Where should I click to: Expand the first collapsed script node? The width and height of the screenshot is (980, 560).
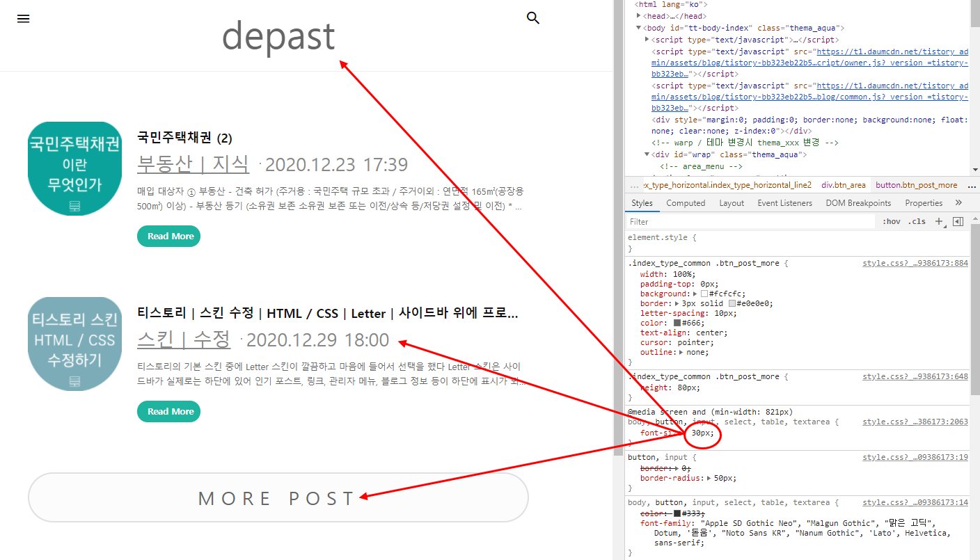pos(647,40)
